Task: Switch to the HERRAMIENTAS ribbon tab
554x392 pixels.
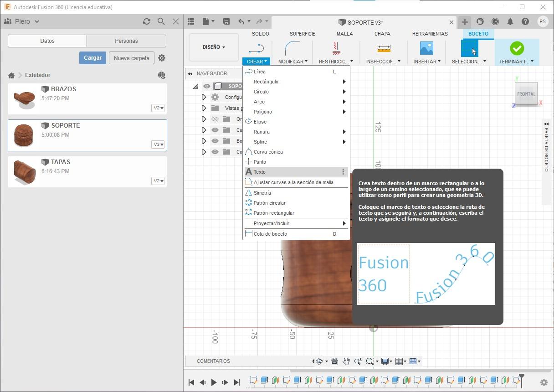Action: [x=430, y=34]
